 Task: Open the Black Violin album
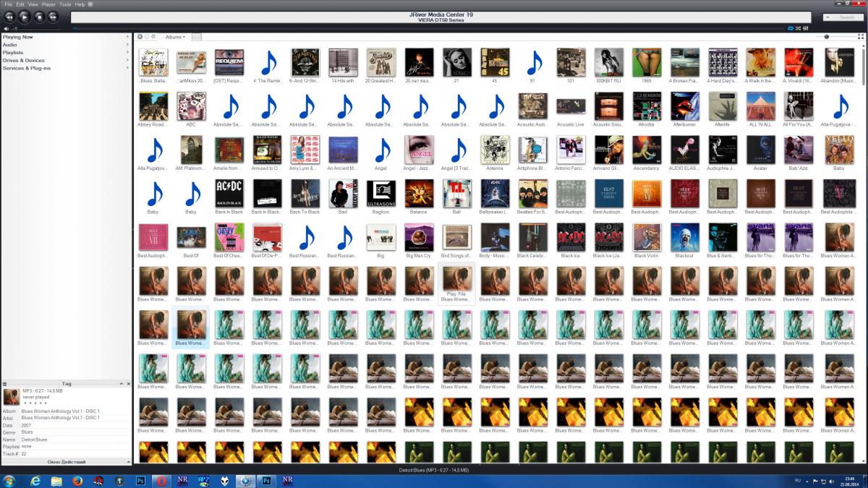coord(646,237)
